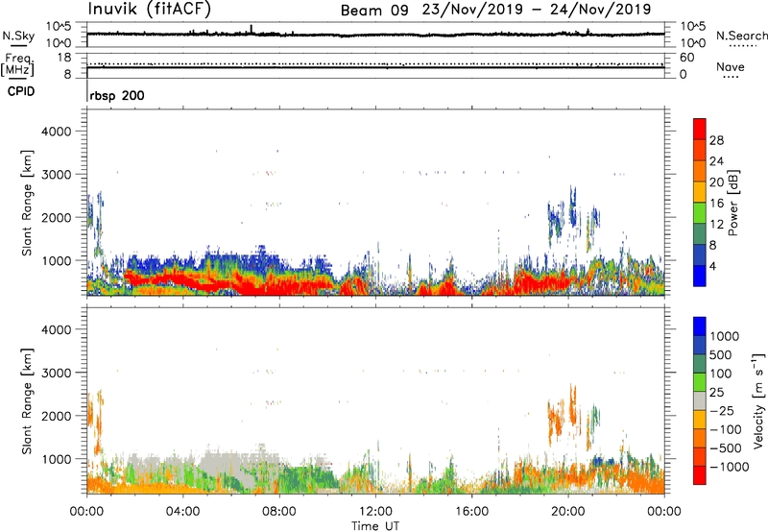Click blue echo cluster near 20:00 in power panel
This screenshot has height=532, width=768.
pyautogui.click(x=572, y=206)
